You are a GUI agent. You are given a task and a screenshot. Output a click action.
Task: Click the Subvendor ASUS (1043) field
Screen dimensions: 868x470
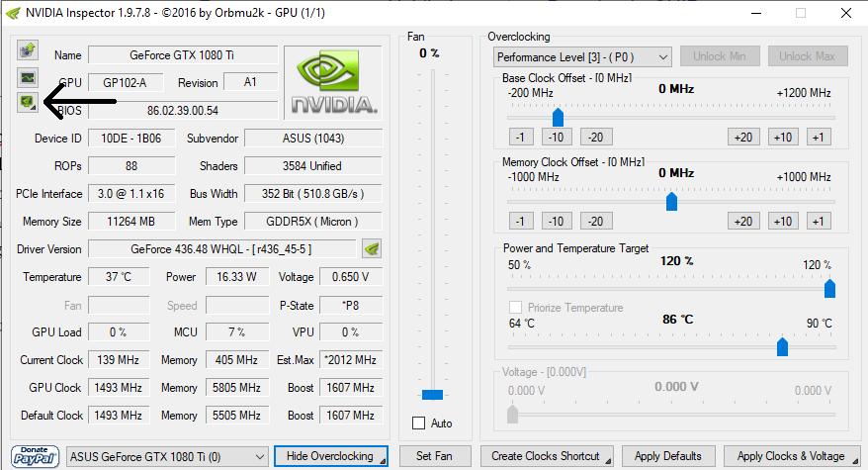[x=313, y=138]
